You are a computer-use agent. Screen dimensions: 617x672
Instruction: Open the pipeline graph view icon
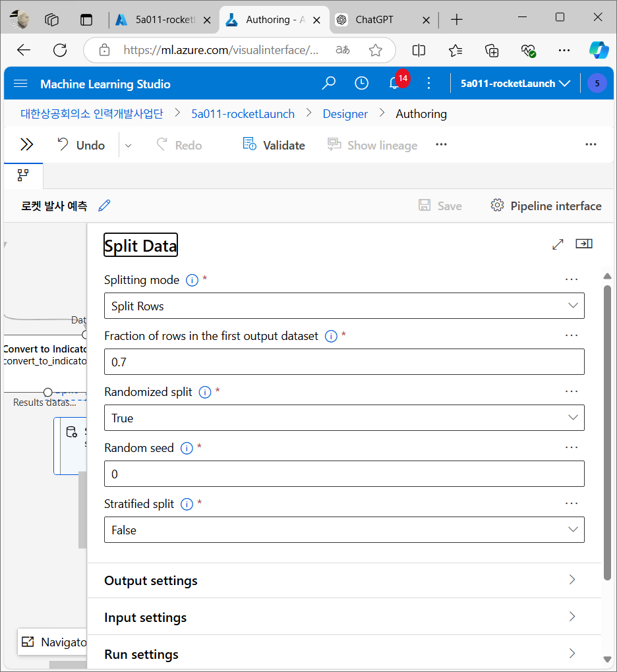click(23, 175)
